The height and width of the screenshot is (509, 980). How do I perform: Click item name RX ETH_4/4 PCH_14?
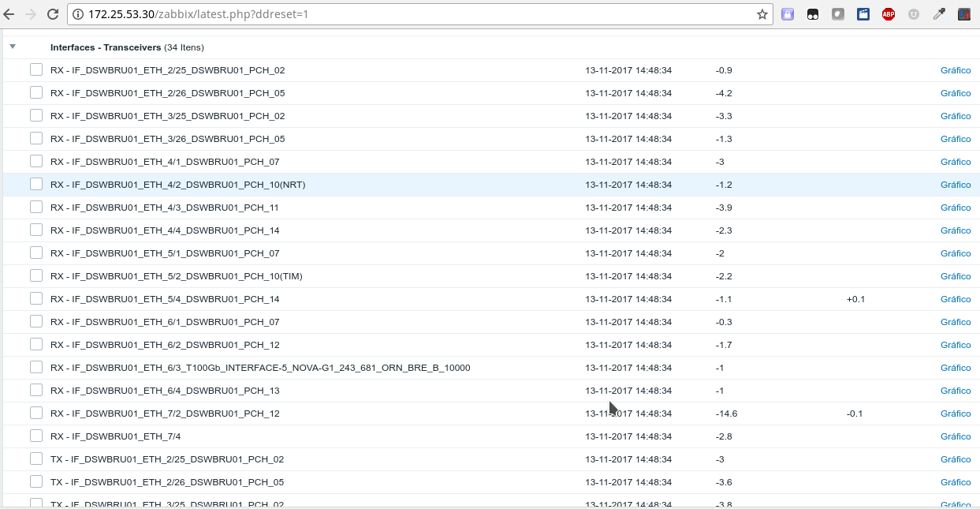(x=165, y=230)
